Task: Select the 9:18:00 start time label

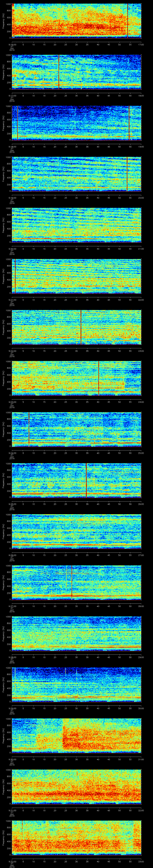Action: coord(12,147)
